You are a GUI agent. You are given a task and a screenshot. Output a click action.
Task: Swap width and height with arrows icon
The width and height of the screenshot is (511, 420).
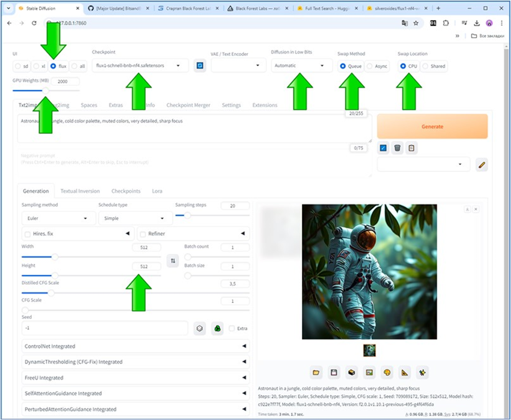pyautogui.click(x=173, y=260)
